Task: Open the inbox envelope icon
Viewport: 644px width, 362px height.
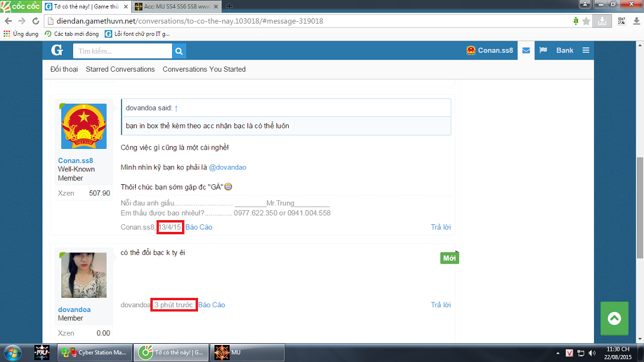Action: point(526,51)
